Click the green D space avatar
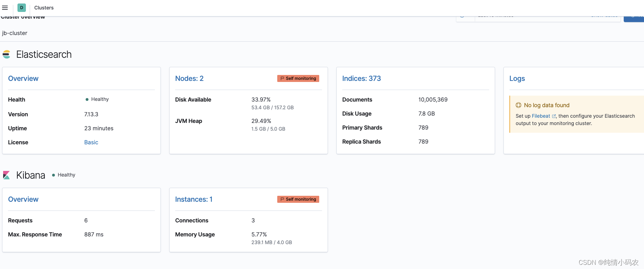 pos(22,8)
